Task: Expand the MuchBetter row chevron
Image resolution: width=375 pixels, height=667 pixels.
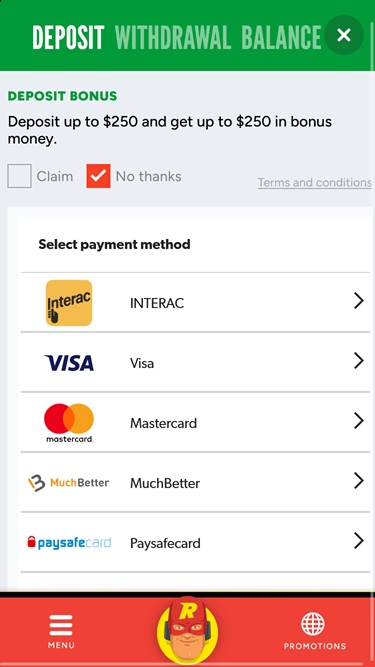Action: click(359, 481)
